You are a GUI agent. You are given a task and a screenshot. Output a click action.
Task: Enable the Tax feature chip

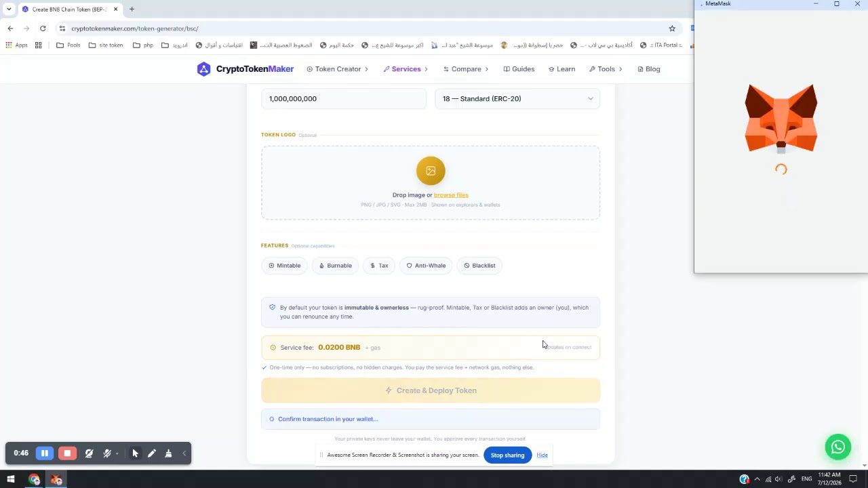point(379,266)
